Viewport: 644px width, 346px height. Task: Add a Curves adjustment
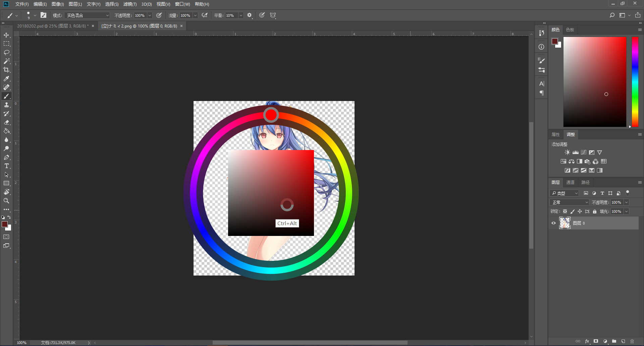[x=584, y=152]
